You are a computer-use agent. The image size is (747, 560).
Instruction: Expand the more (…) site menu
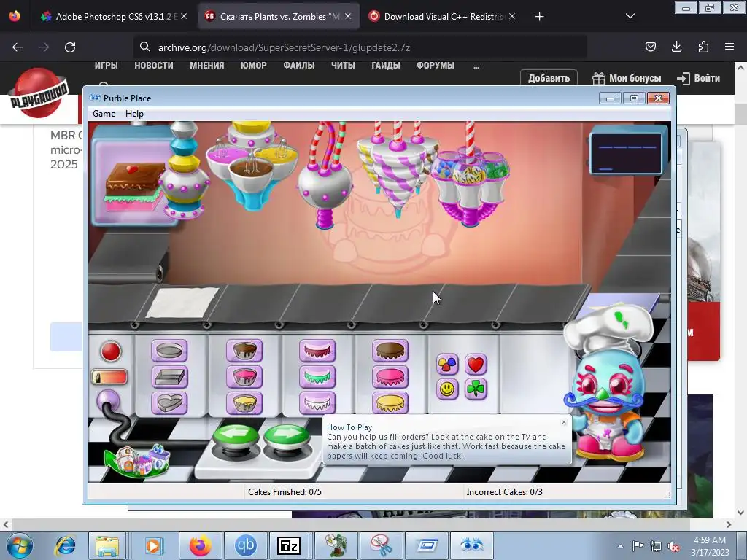(x=476, y=66)
